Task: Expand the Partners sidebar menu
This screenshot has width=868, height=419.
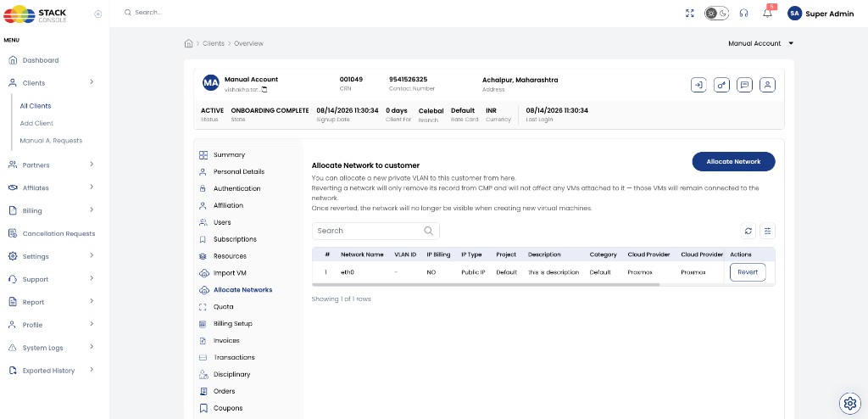Action: point(51,165)
